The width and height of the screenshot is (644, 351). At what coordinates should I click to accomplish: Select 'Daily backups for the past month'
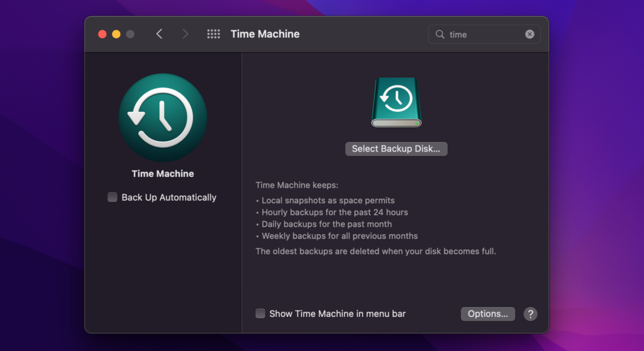click(326, 225)
